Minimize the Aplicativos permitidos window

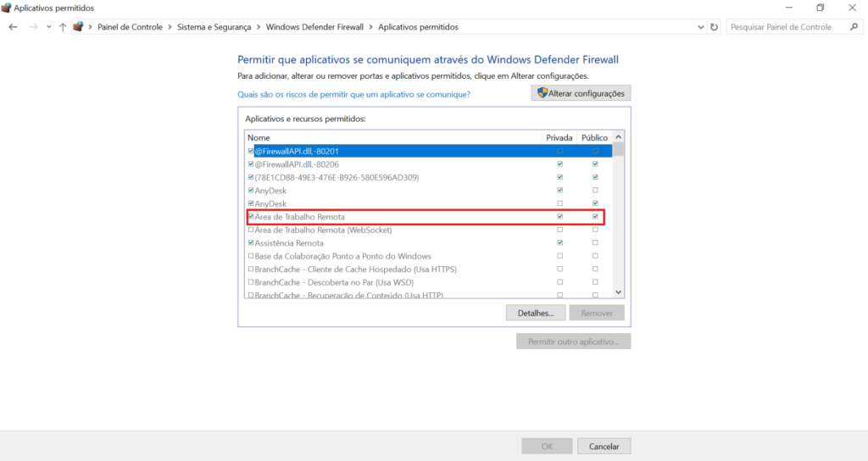(789, 8)
